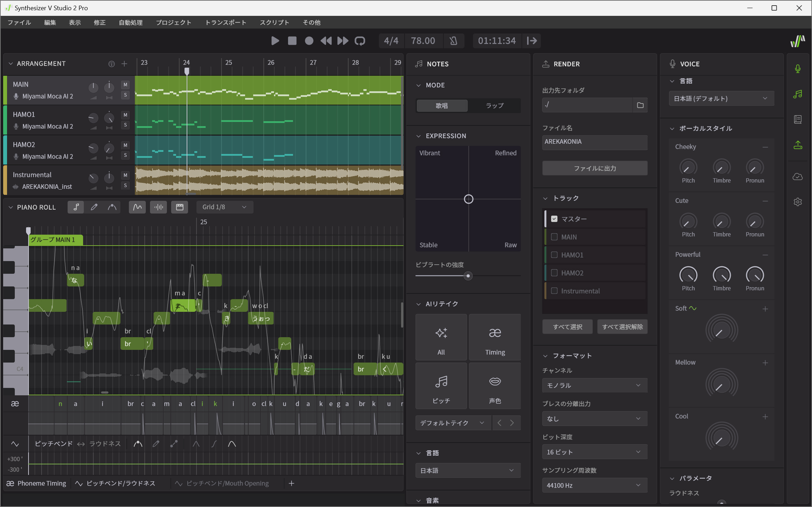The image size is (812, 507).
Task: Collapse the EXPRESSION section
Action: pyautogui.click(x=419, y=136)
